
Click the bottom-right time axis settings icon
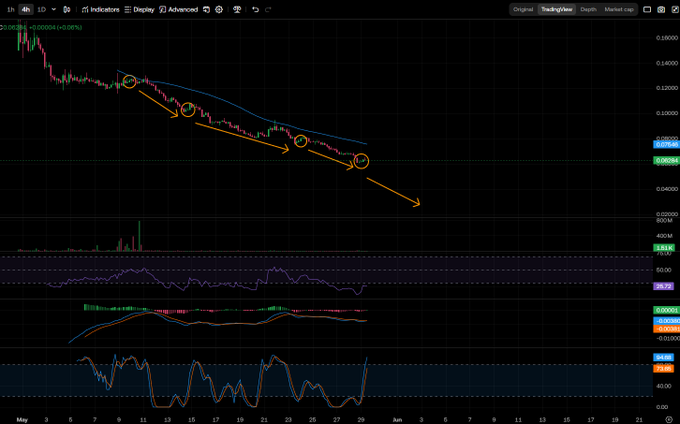pyautogui.click(x=669, y=420)
